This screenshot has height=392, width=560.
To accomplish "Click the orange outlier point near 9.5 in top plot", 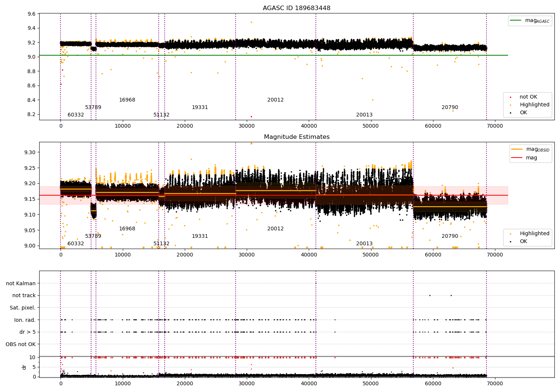I will (251, 22).
